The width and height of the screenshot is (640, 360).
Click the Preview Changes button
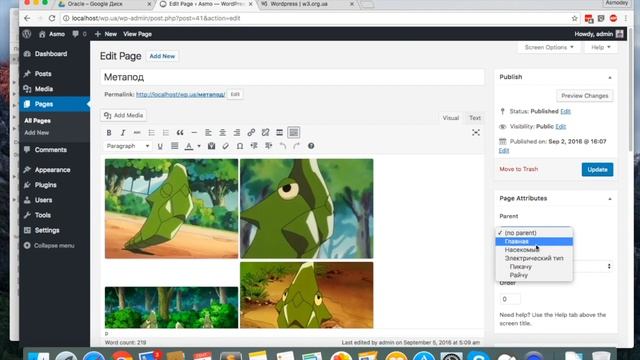coord(584,96)
